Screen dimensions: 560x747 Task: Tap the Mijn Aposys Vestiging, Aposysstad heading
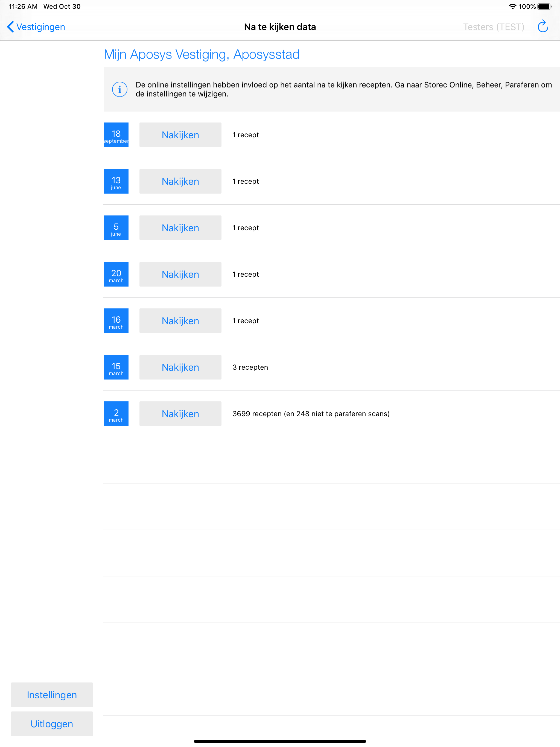[202, 54]
